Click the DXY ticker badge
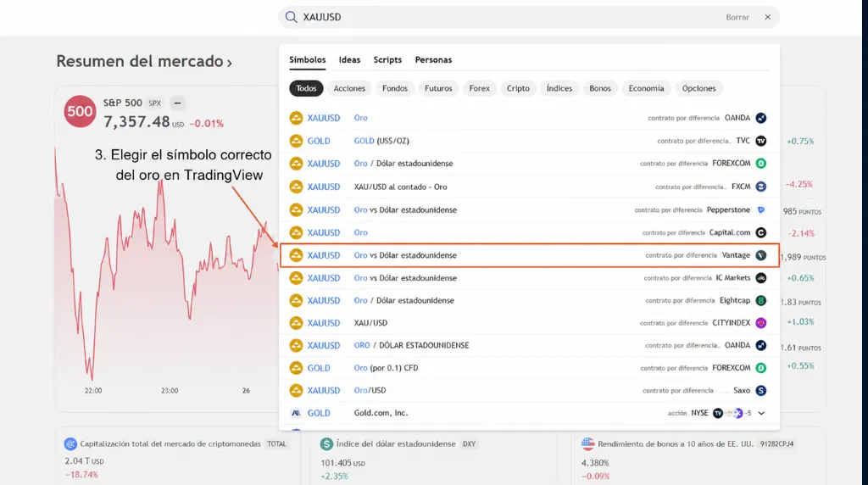This screenshot has width=868, height=485. click(x=469, y=444)
